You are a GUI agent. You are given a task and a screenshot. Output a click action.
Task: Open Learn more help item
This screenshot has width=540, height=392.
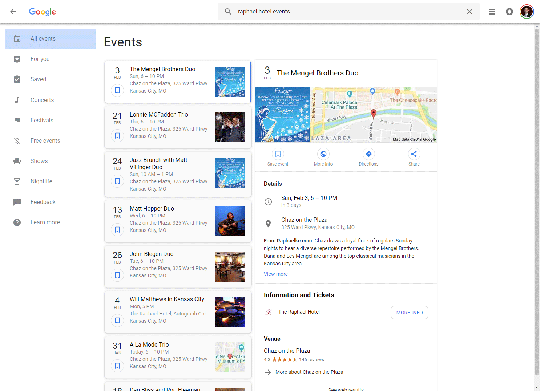coord(51,222)
